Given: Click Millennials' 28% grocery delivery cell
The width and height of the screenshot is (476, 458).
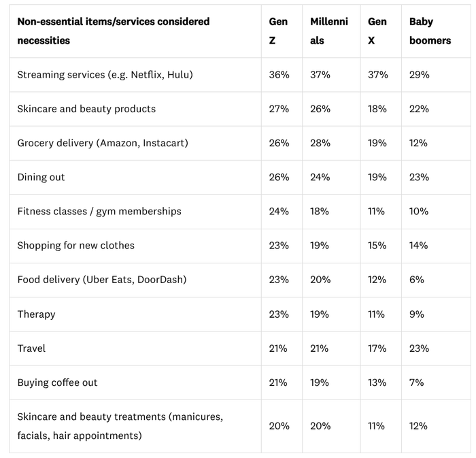Looking at the screenshot, I should click(x=320, y=143).
